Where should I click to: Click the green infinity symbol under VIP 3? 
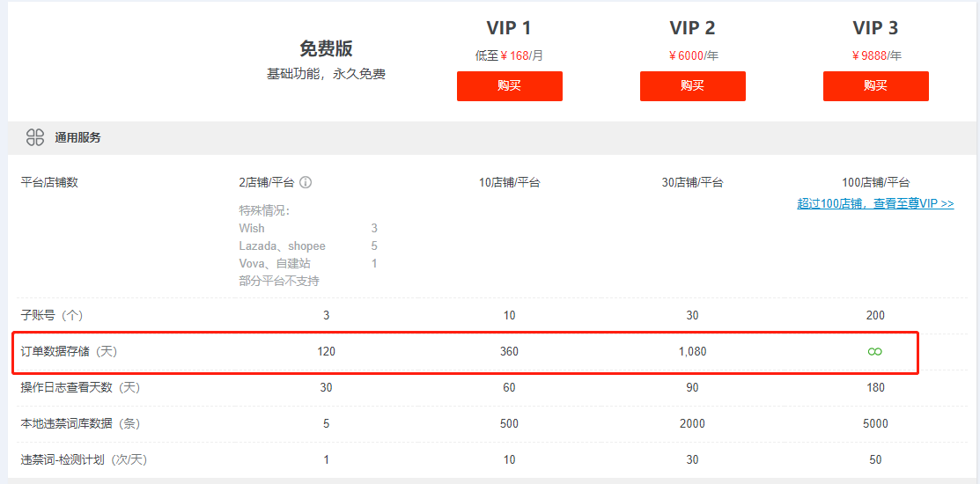[x=875, y=352]
